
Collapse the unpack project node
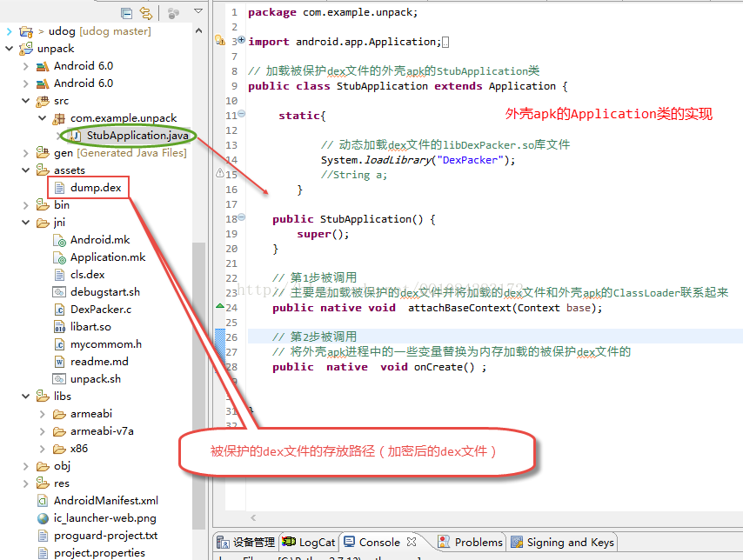[x=9, y=49]
